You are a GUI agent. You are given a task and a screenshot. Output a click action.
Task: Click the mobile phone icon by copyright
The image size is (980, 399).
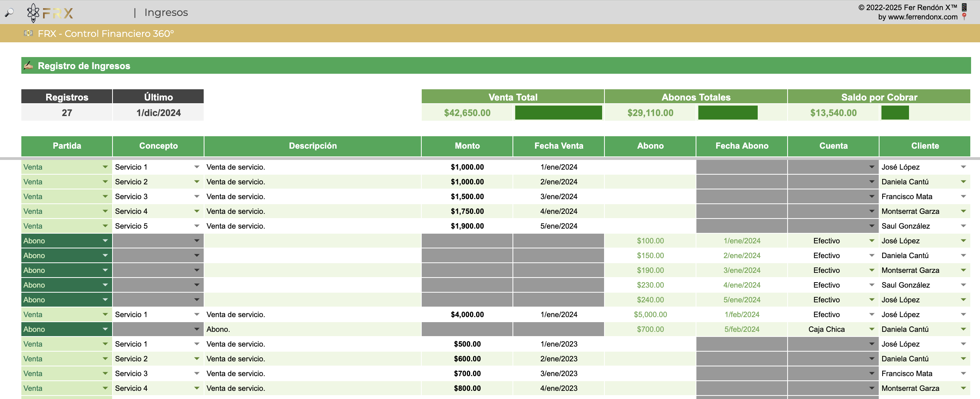point(964,7)
